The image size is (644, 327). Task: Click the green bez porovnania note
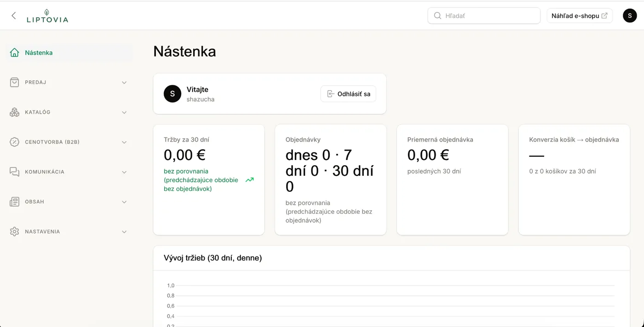201,180
